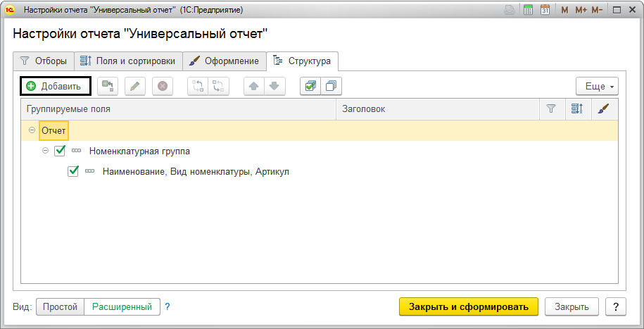Click Закрыть и сформировать button
This screenshot has height=329, width=644.
click(468, 306)
